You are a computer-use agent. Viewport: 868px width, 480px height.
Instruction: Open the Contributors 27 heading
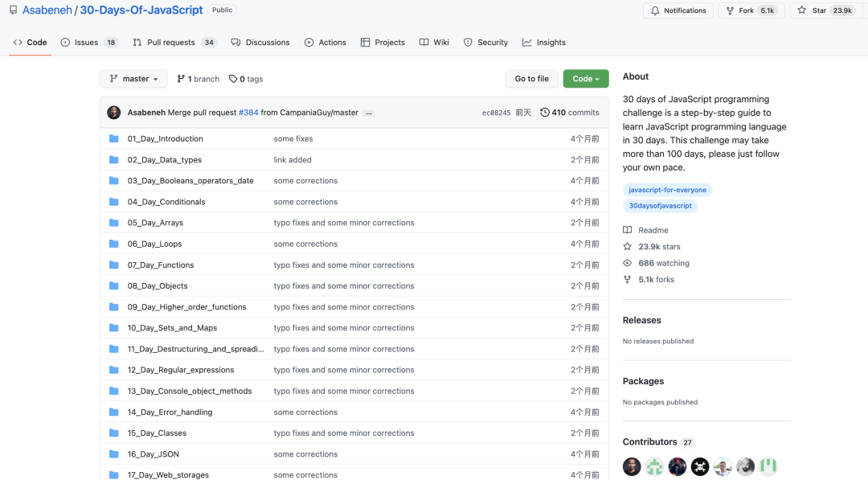(x=657, y=441)
